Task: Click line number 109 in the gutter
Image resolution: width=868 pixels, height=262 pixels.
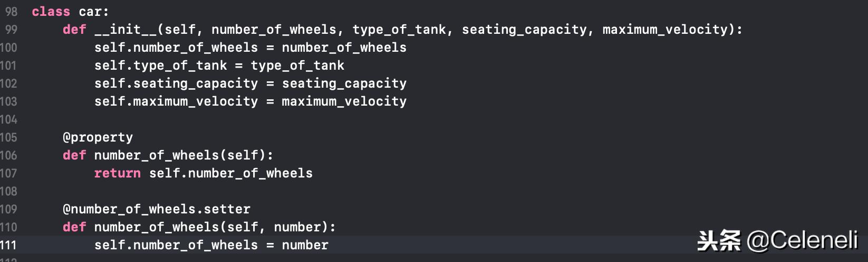Action: [x=8, y=209]
